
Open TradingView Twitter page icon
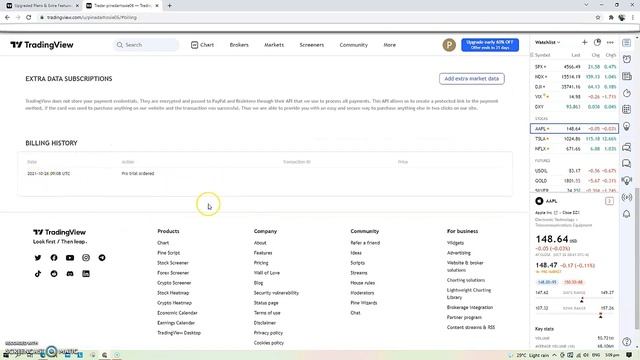38,258
